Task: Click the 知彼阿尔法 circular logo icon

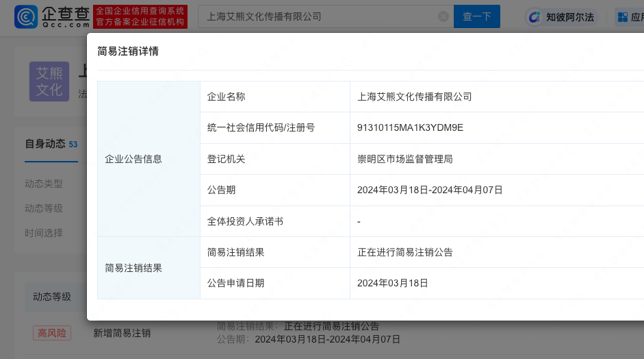Action: click(534, 17)
